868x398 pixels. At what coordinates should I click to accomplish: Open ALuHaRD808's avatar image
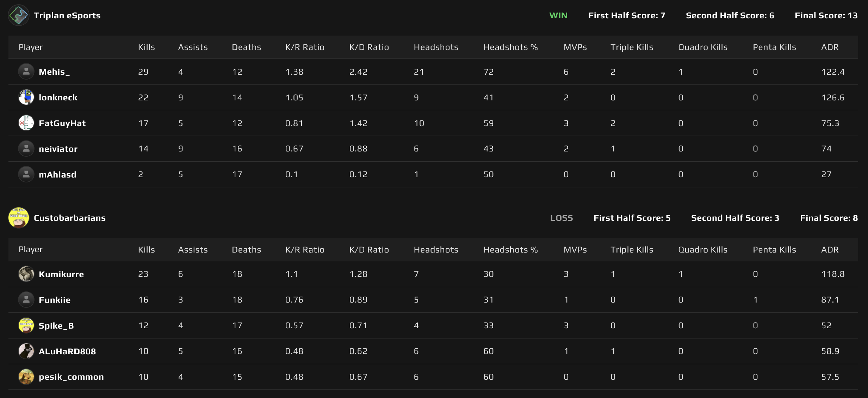(26, 351)
